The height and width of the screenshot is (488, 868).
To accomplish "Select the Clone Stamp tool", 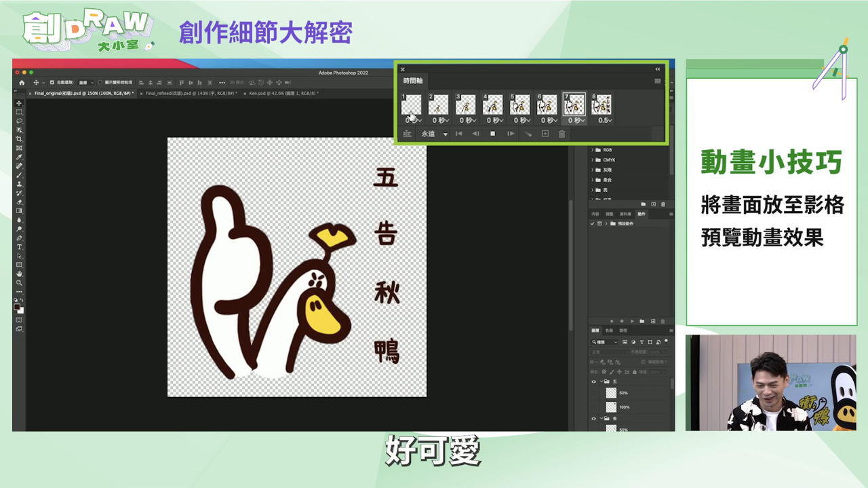I will click(x=19, y=184).
